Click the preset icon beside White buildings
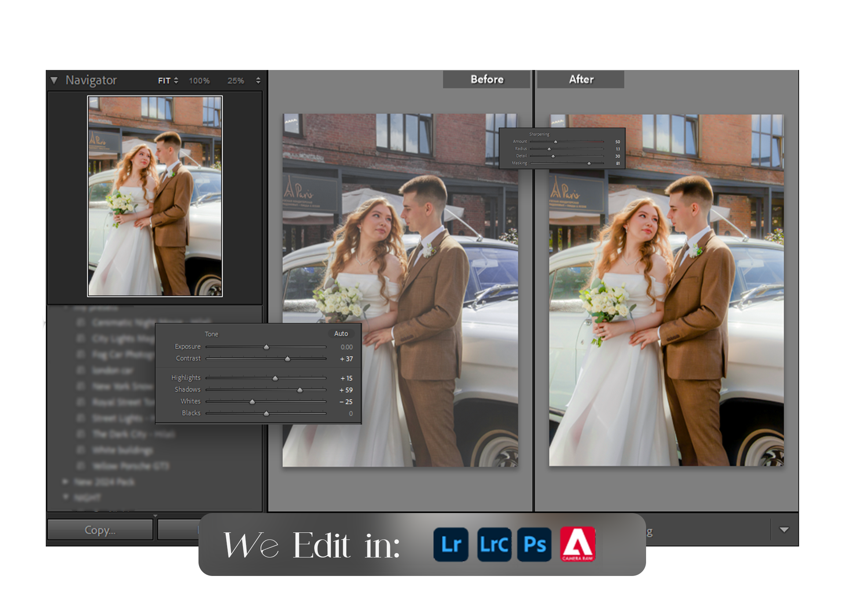The image size is (845, 616). click(81, 450)
